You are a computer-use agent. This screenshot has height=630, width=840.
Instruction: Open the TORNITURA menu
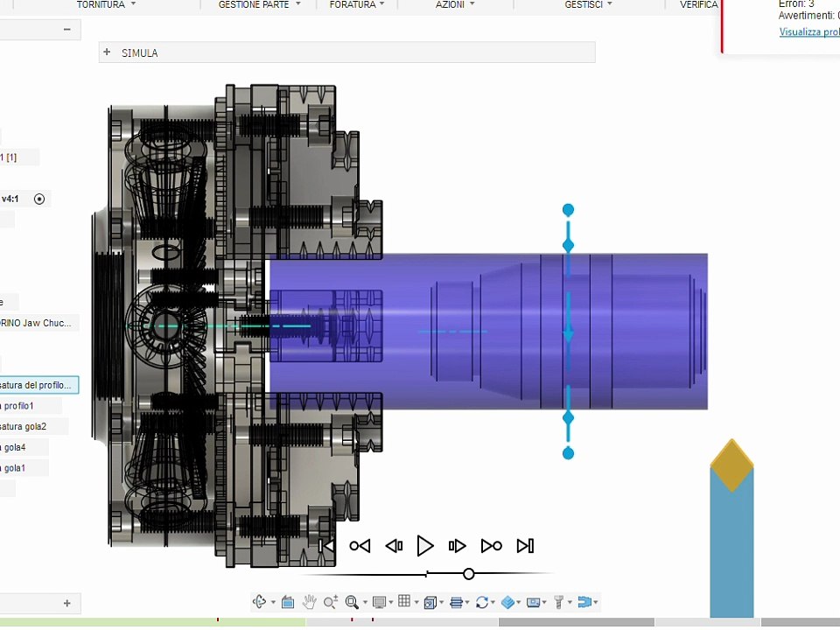[106, 5]
